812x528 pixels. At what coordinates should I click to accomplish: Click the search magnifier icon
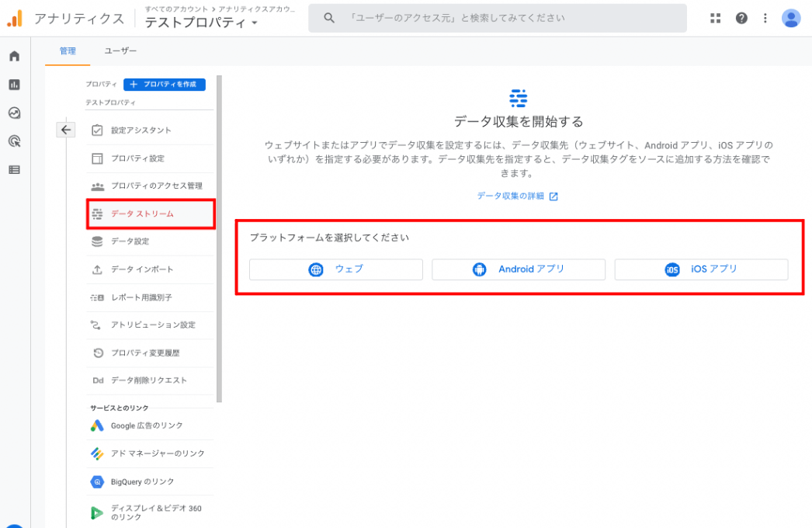[x=329, y=18]
